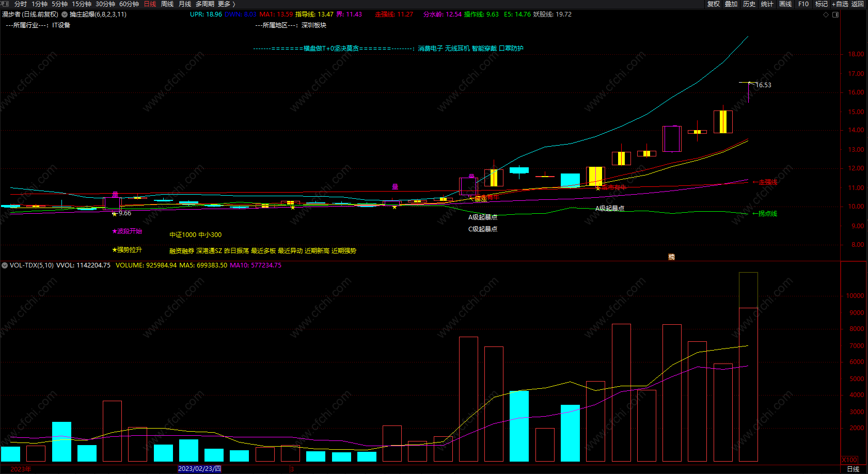The width and height of the screenshot is (868, 474).
Task: Click the panel toggle icon at top-left corner
Action: tap(5, 4)
